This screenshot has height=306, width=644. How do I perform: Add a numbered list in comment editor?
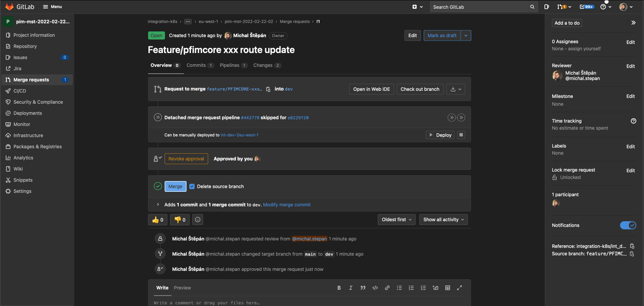(411, 288)
